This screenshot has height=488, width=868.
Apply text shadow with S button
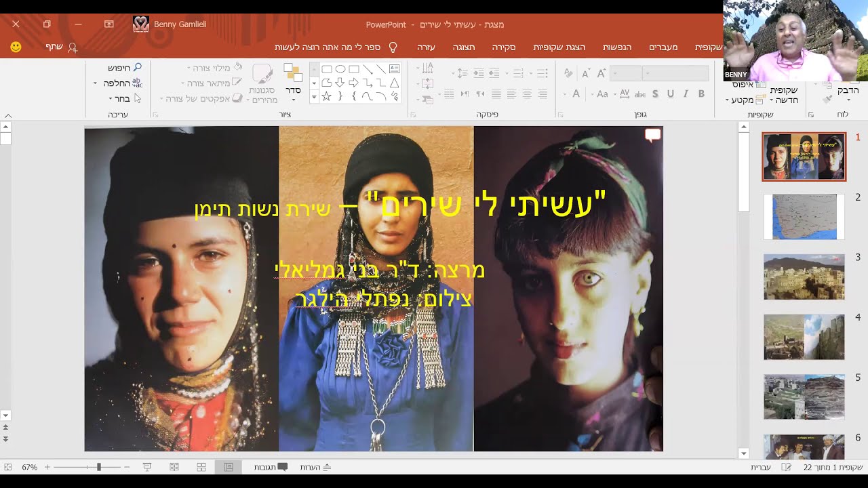click(x=655, y=94)
